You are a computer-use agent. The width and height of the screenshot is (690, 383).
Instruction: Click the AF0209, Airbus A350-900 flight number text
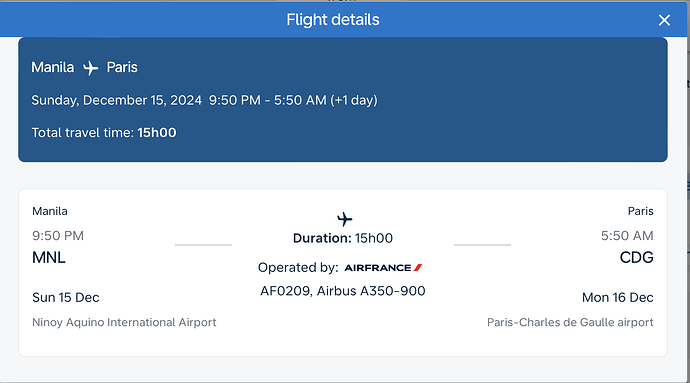[343, 291]
